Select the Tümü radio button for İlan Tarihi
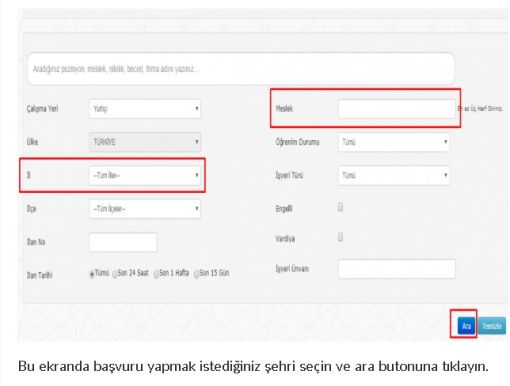 [x=92, y=274]
